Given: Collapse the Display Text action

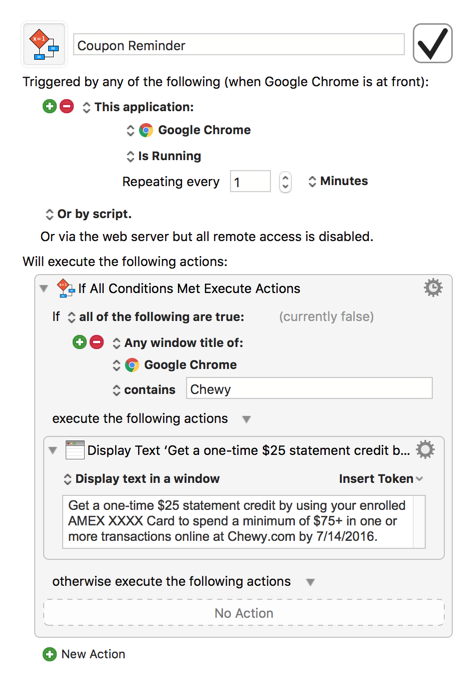Looking at the screenshot, I should pos(53,450).
